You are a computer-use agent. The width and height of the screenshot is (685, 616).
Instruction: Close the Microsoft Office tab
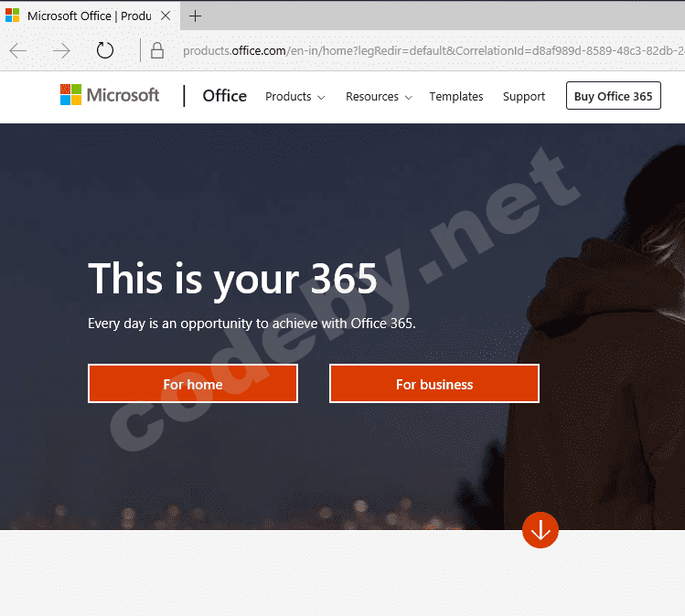click(166, 16)
